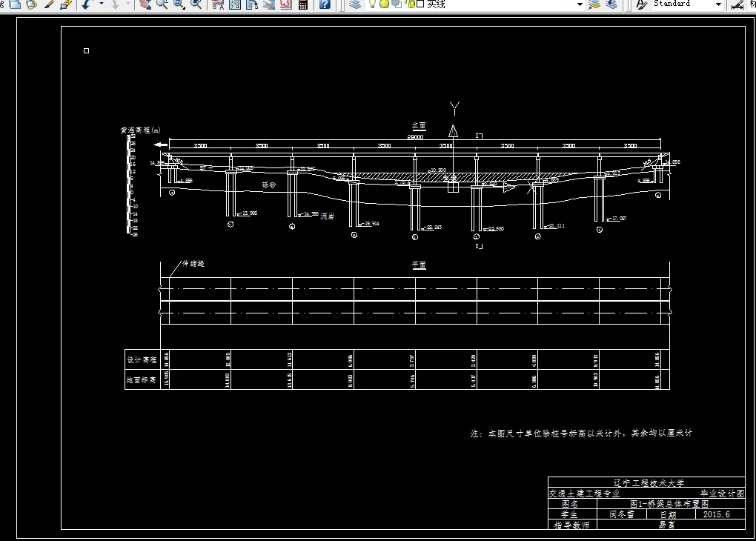The height and width of the screenshot is (541, 756).
Task: Click the -22.580 pile tip elevation
Action: tap(494, 228)
